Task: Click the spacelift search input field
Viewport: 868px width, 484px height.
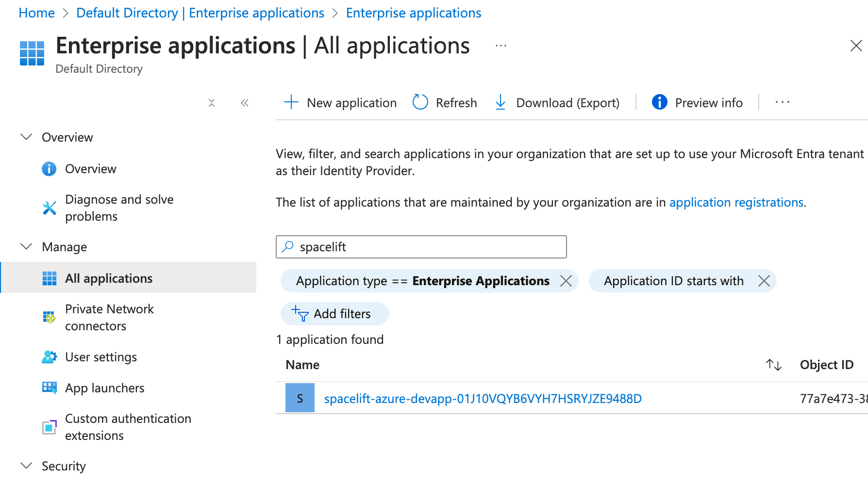Action: pyautogui.click(x=421, y=247)
